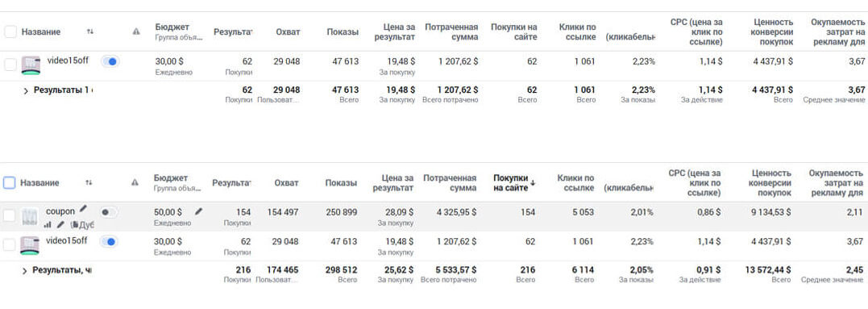Edit the 50,00 $ budget pencil icon
Image resolution: width=868 pixels, height=309 pixels.
[199, 211]
